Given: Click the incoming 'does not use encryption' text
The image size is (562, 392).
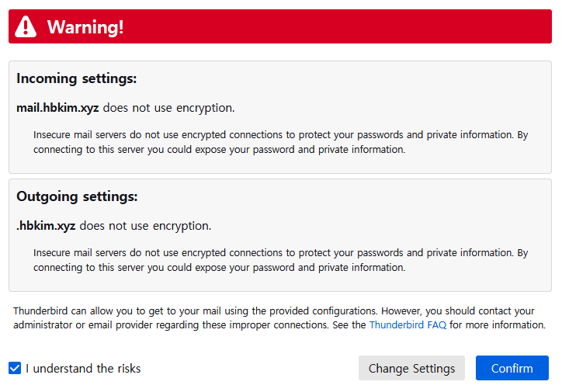Looking at the screenshot, I should (x=168, y=108).
